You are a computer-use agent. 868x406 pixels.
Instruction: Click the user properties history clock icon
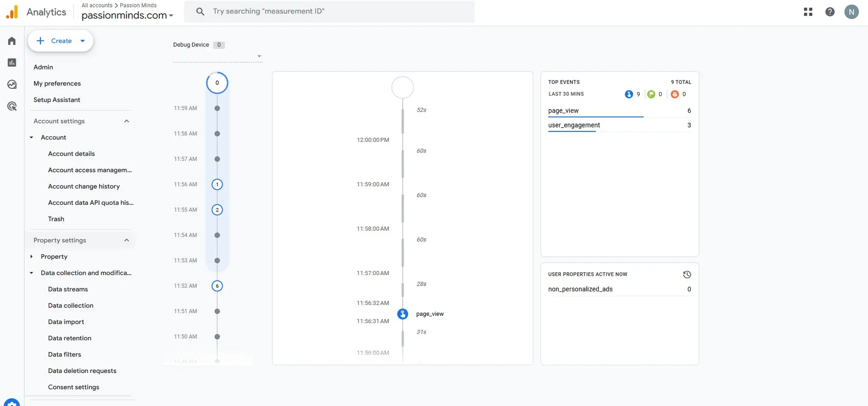(687, 275)
